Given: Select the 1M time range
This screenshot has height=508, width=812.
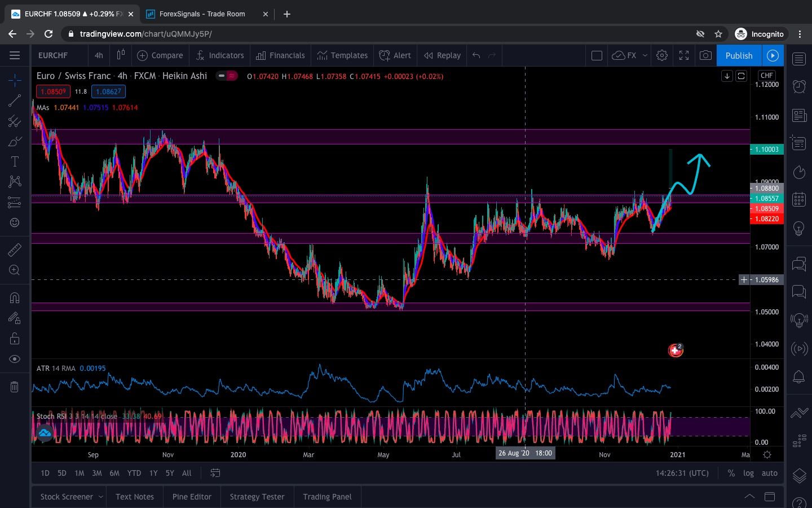Looking at the screenshot, I should tap(80, 473).
